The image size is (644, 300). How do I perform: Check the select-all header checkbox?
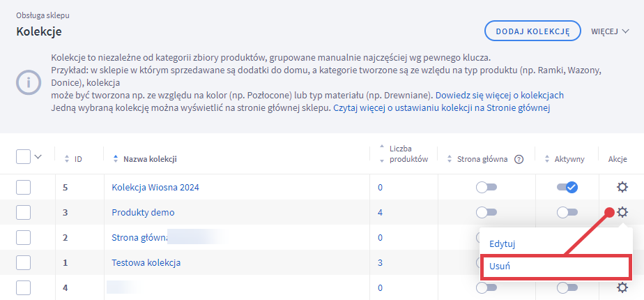click(x=23, y=158)
